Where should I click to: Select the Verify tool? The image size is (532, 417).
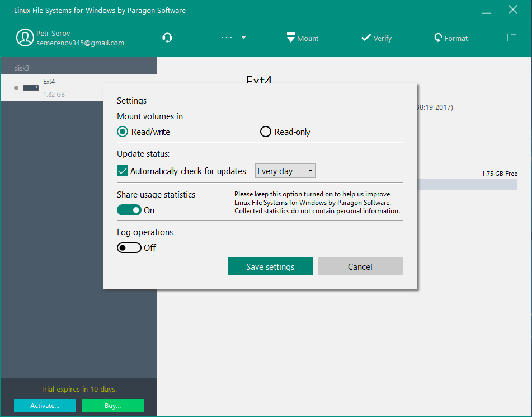[376, 38]
